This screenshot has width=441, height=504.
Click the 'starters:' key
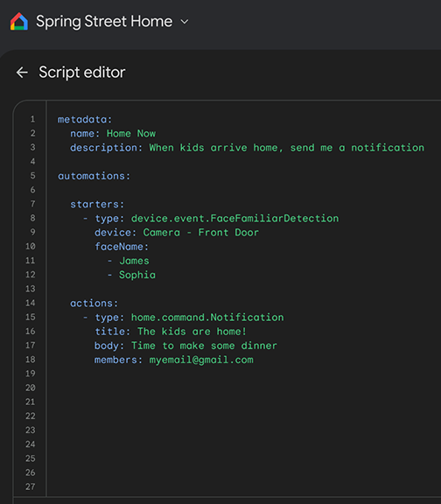pos(97,205)
